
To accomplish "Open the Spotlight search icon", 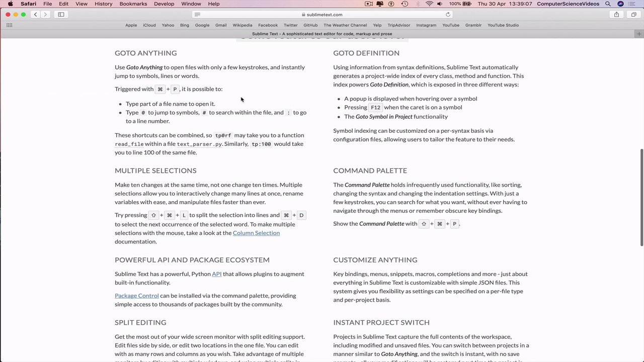I will pyautogui.click(x=608, y=4).
